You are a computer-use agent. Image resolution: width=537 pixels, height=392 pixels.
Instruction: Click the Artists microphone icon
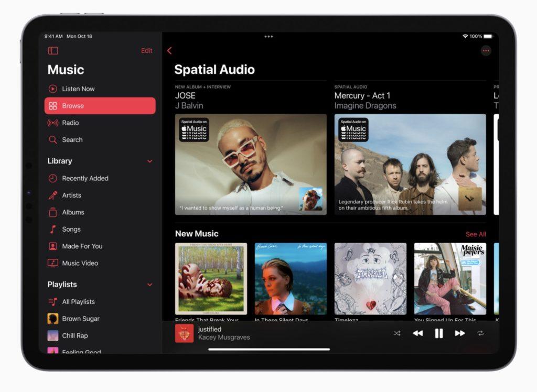53,195
